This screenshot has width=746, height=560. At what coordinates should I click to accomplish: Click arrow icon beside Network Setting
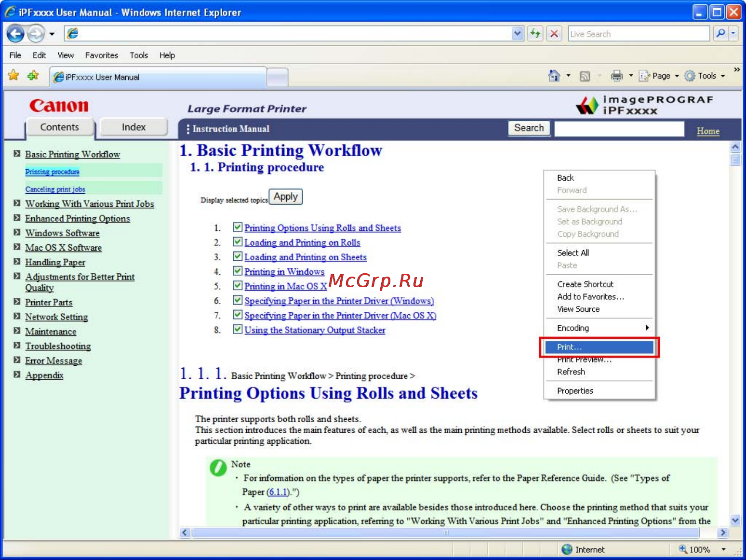(x=17, y=316)
